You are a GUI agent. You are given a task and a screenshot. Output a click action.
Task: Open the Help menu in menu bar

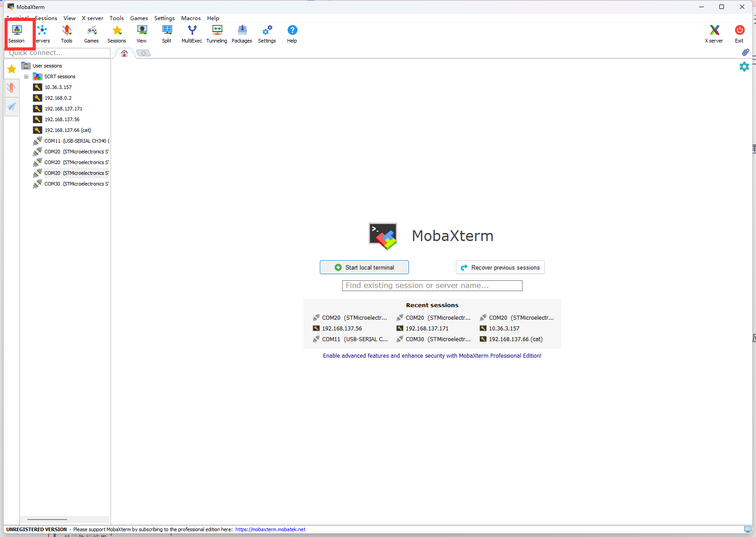213,18
